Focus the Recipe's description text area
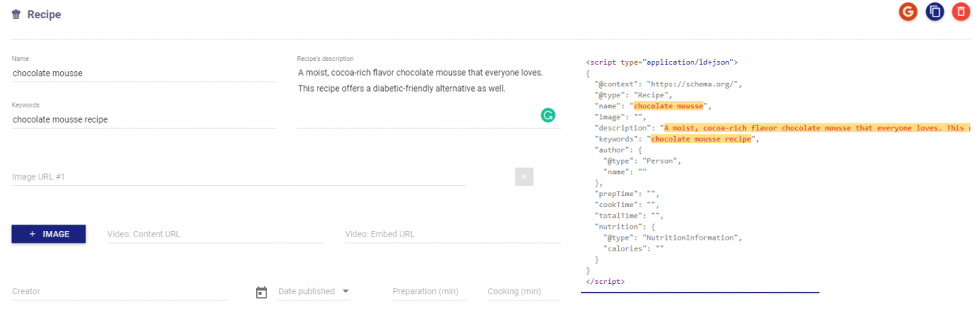The width and height of the screenshot is (980, 329). 428,95
